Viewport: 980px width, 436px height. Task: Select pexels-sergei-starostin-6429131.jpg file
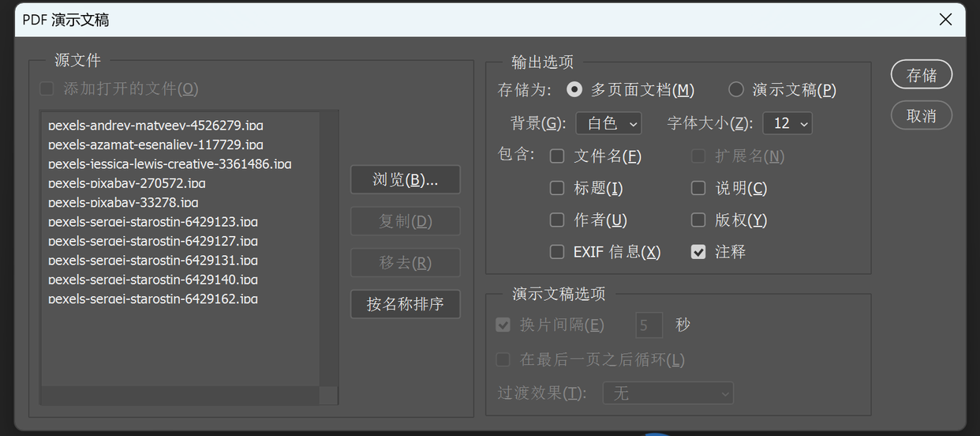[x=152, y=260]
